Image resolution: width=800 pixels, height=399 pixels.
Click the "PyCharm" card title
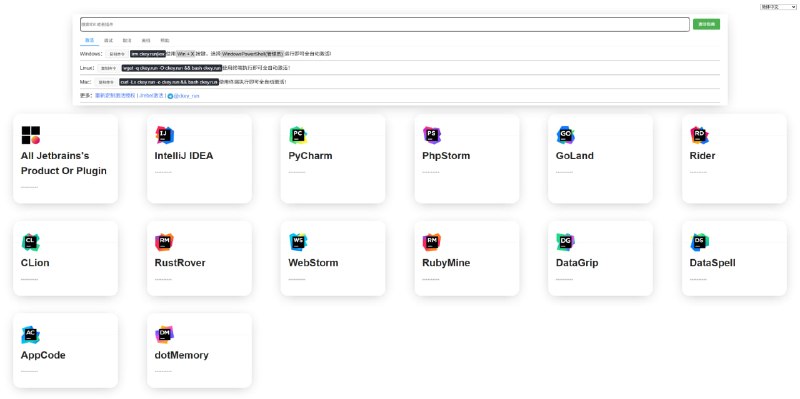[x=310, y=156]
